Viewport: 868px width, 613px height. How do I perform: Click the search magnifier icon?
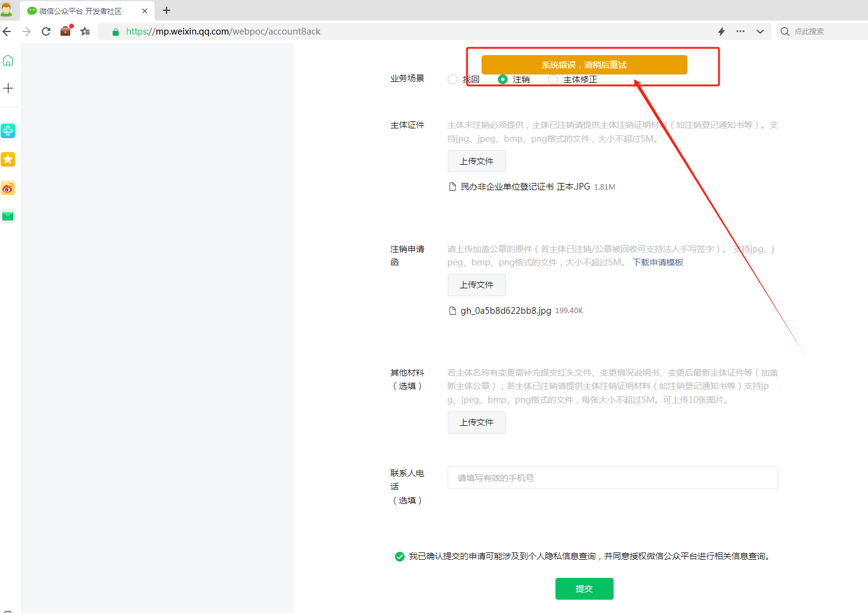point(785,31)
